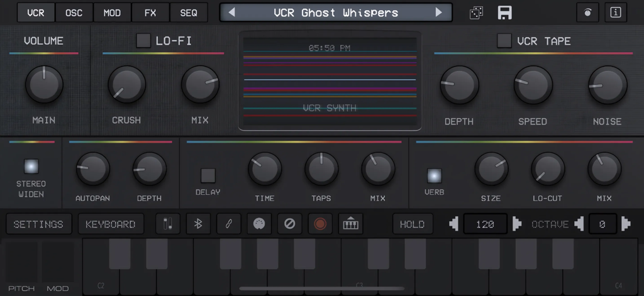Play the C3 piano key

pos(359,283)
